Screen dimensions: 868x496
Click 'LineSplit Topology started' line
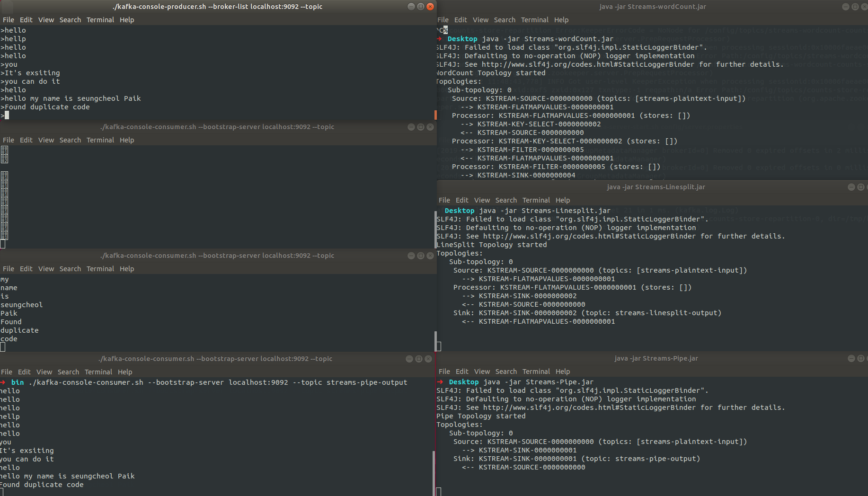(491, 245)
